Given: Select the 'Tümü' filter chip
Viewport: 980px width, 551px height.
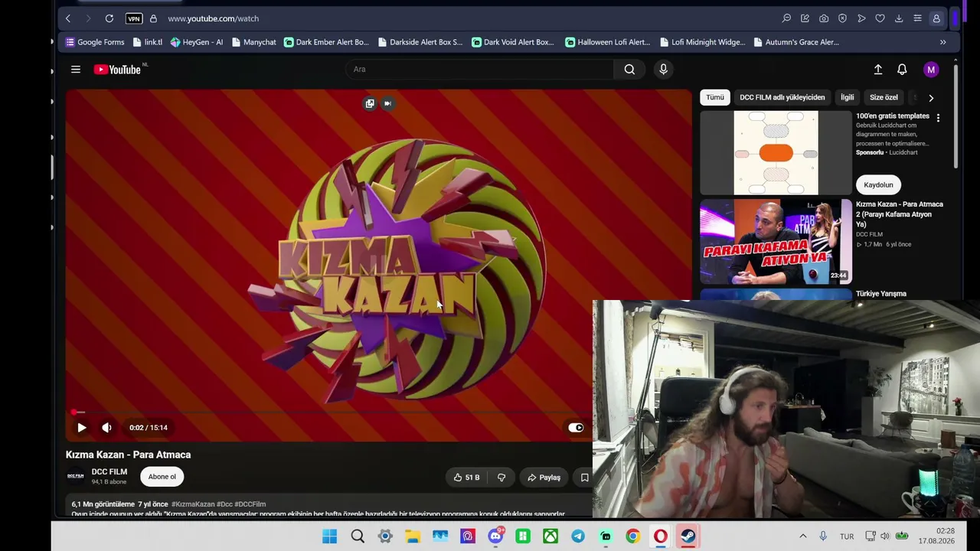Looking at the screenshot, I should pyautogui.click(x=715, y=98).
